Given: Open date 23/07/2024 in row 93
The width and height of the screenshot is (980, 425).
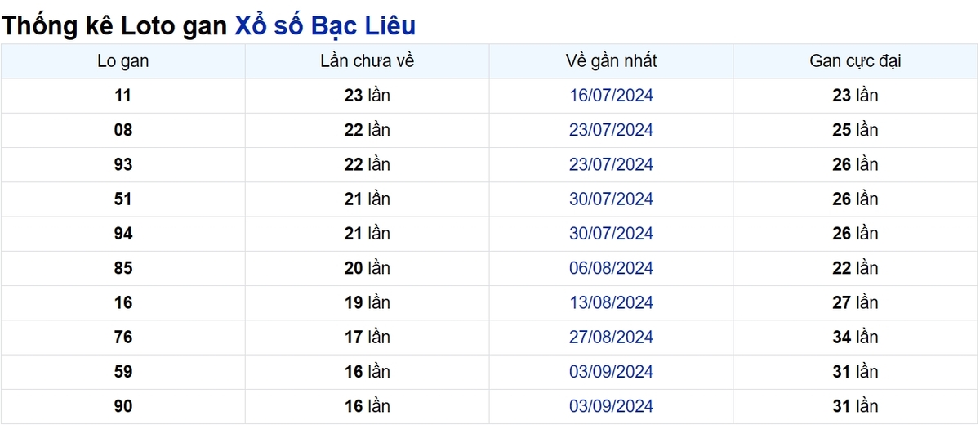Looking at the screenshot, I should (611, 164).
